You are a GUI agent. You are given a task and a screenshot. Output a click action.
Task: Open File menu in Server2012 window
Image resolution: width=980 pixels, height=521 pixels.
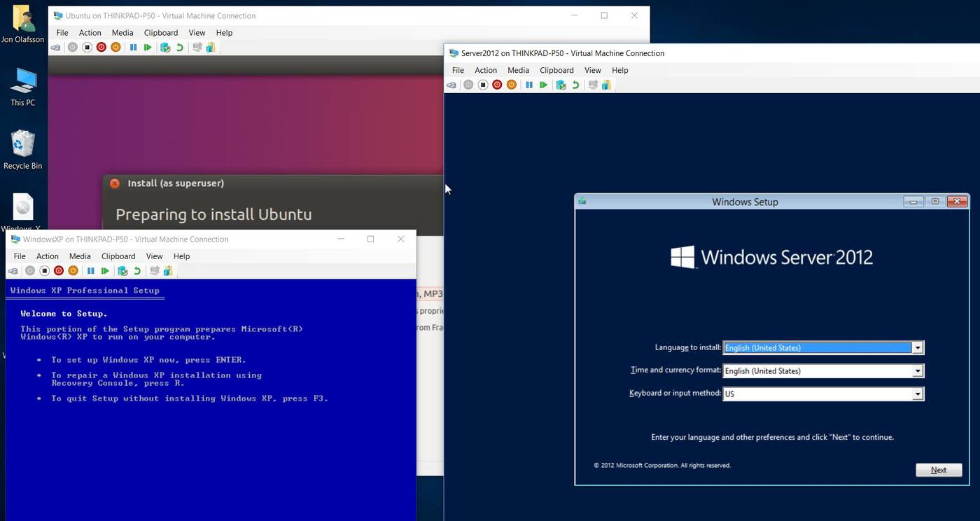tap(458, 70)
